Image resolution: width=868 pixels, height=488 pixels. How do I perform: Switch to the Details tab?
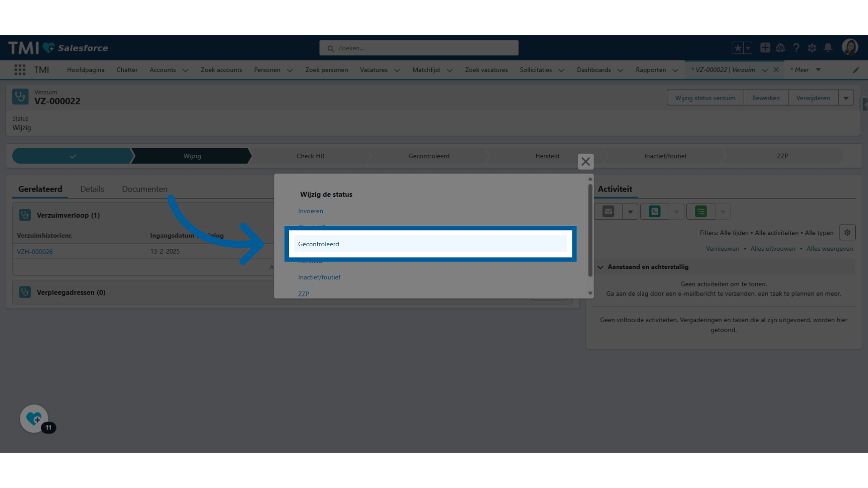pyautogui.click(x=92, y=189)
